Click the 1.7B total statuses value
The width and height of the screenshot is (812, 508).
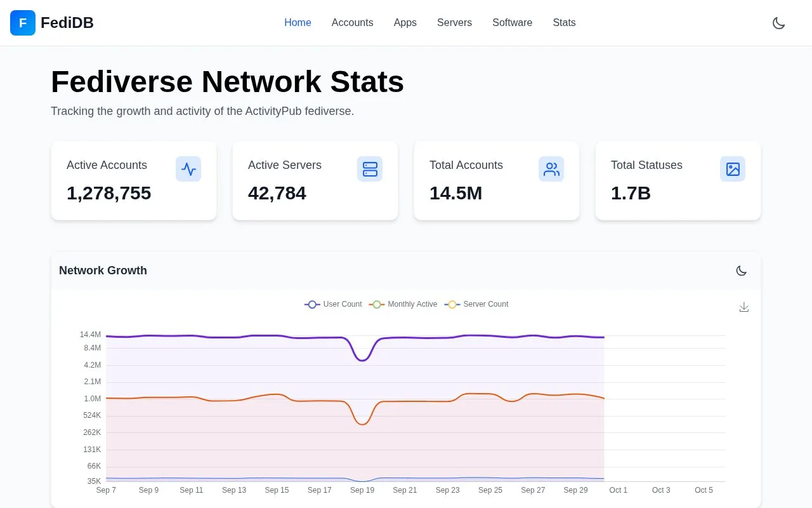pos(631,193)
